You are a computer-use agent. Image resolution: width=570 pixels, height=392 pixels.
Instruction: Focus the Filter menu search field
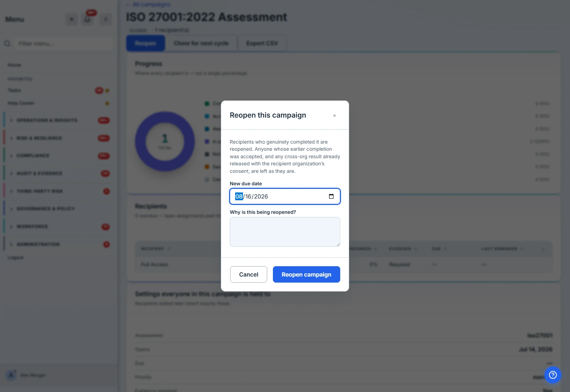click(x=64, y=43)
